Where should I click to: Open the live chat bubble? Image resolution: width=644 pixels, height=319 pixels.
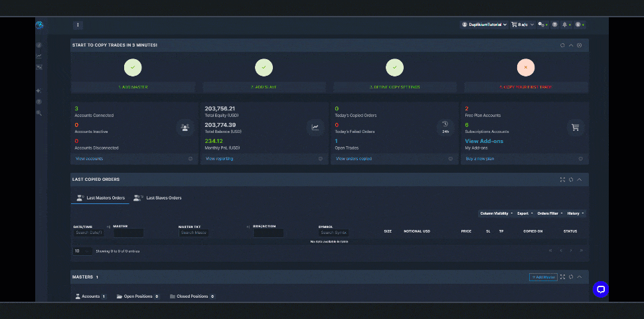(600, 289)
